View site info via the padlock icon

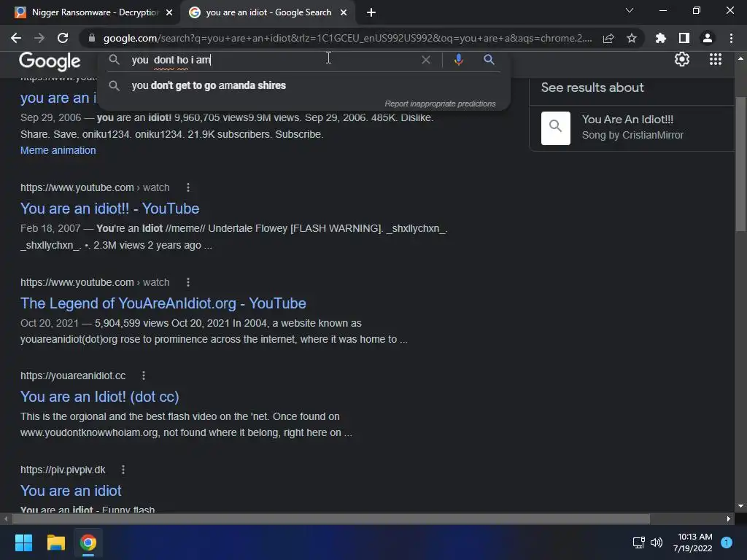click(92, 38)
